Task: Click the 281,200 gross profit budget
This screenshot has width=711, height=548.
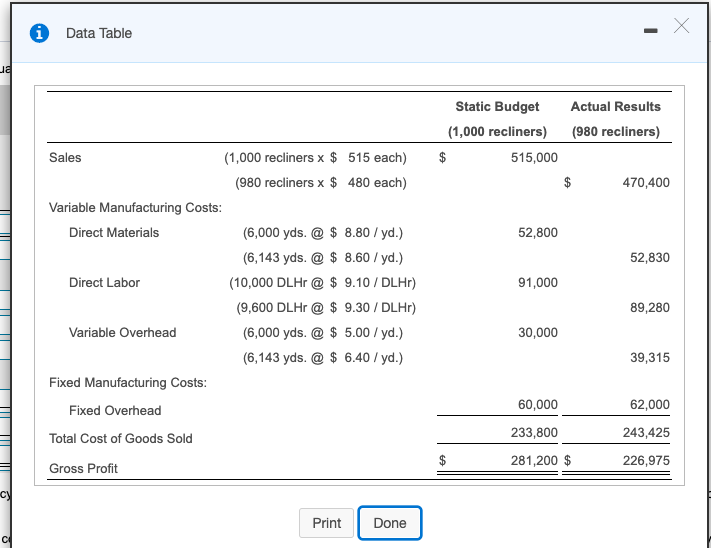Action: (534, 461)
